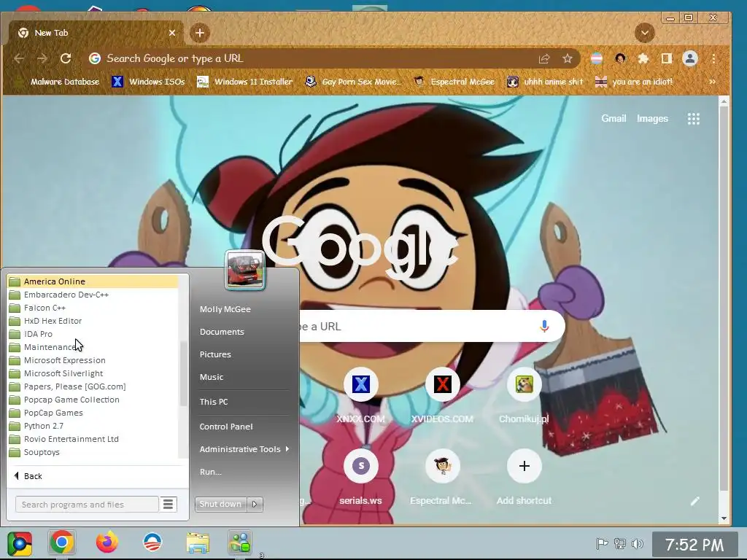Viewport: 747px width, 560px height.
Task: Click the Search programs and files box
Action: [x=87, y=505]
